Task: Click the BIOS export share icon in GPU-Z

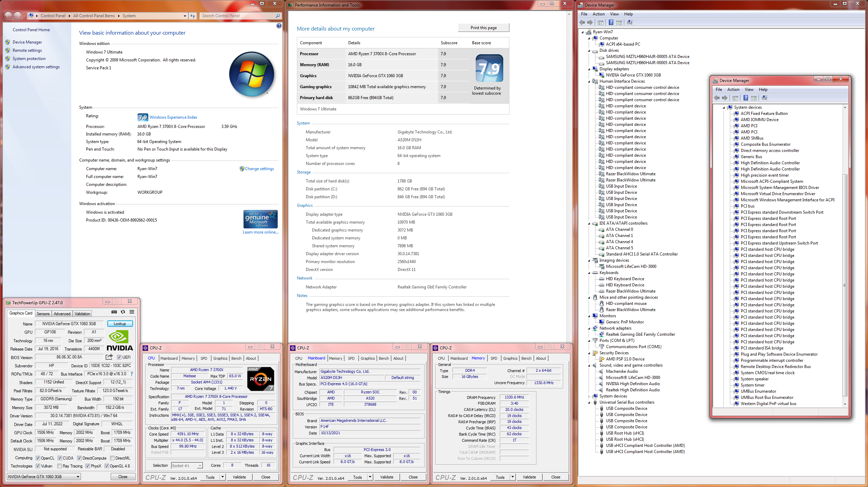Action: click(109, 357)
